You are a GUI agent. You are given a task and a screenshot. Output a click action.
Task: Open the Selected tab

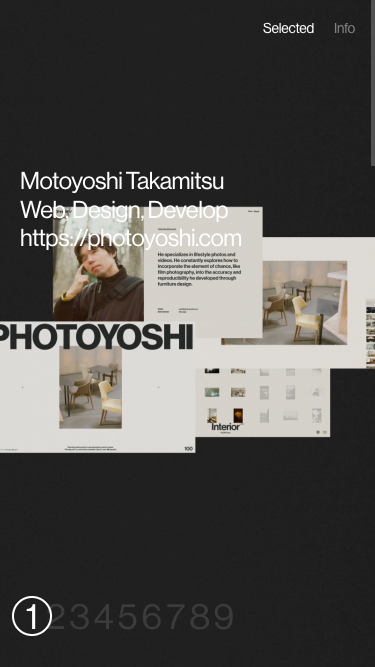[x=288, y=29]
